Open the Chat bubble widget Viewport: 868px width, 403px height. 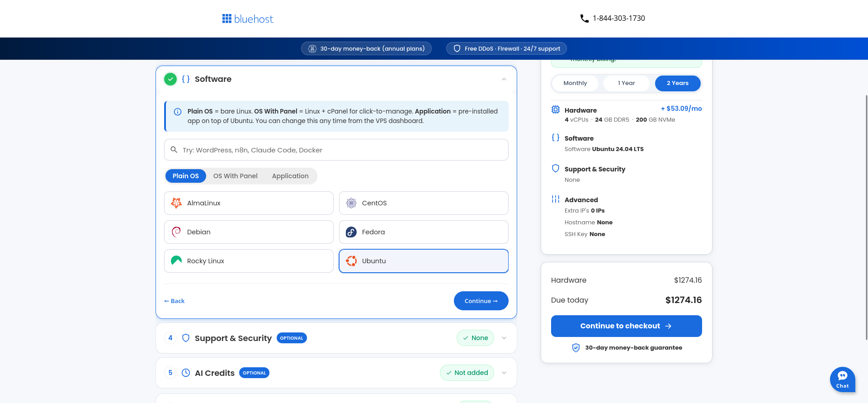pos(842,379)
